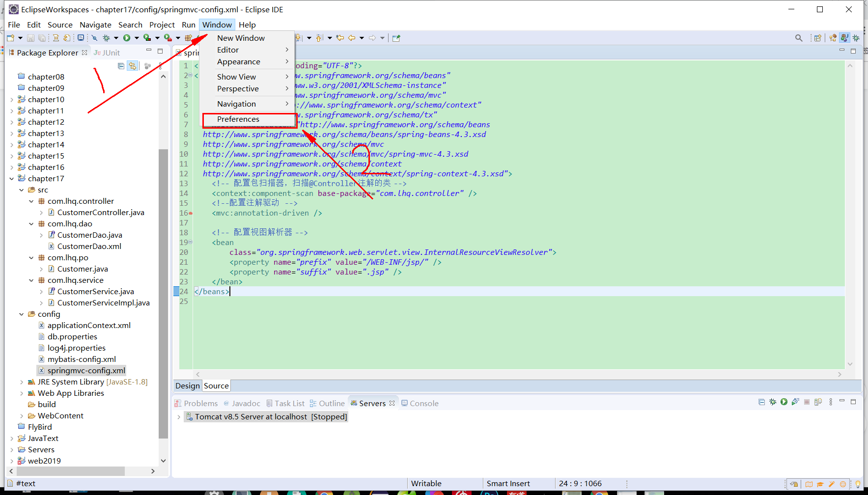The image size is (868, 495).
Task: Open the Run button dropdown arrow
Action: (x=137, y=38)
